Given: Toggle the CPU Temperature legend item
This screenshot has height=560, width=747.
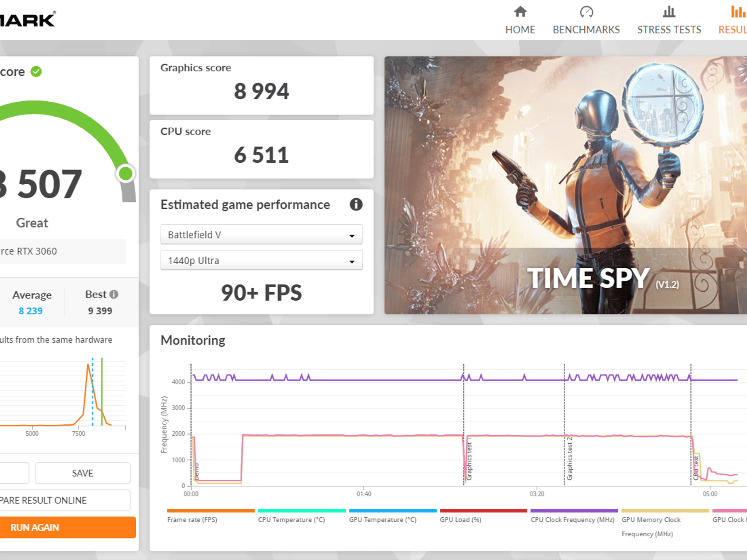Looking at the screenshot, I should coord(302,516).
